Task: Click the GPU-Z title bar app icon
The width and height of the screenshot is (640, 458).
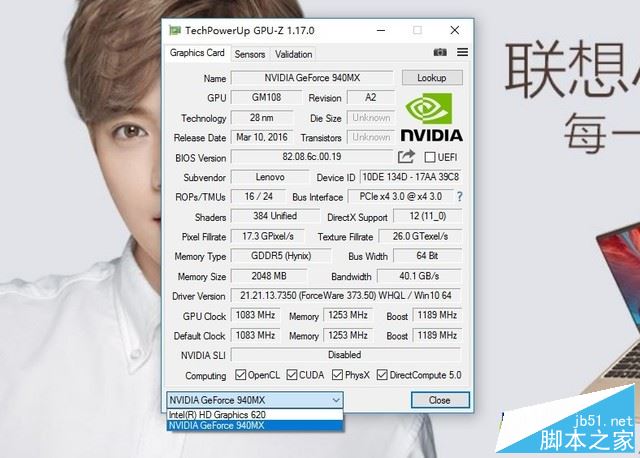Action: 175,31
